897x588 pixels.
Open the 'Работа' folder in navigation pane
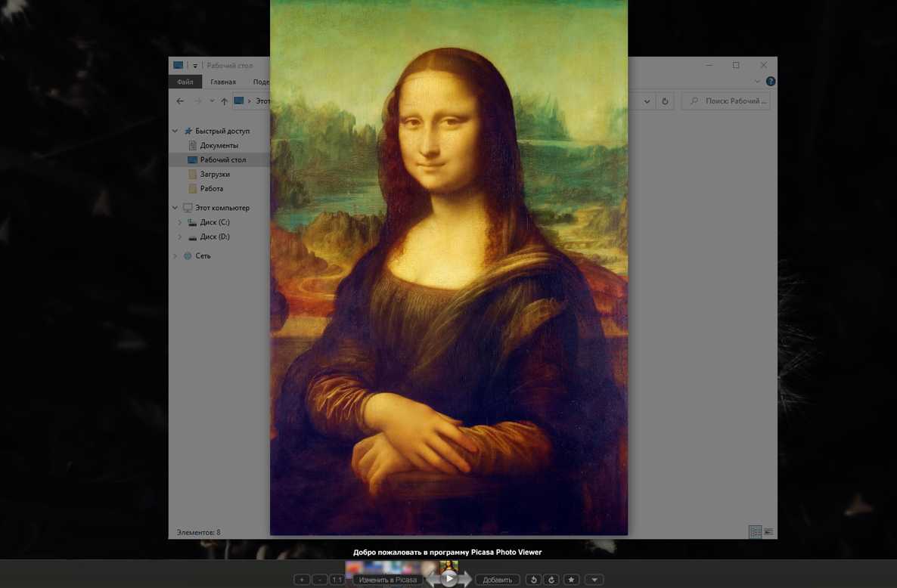pyautogui.click(x=212, y=188)
